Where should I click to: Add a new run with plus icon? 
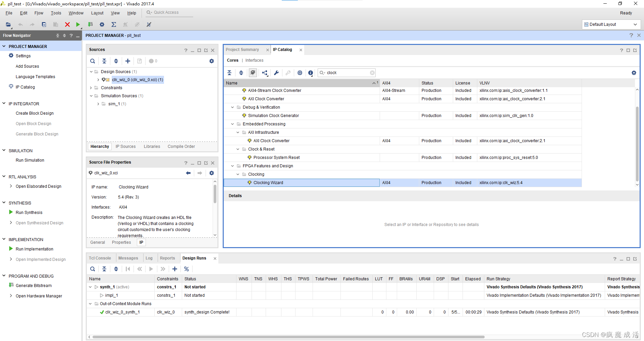point(175,269)
